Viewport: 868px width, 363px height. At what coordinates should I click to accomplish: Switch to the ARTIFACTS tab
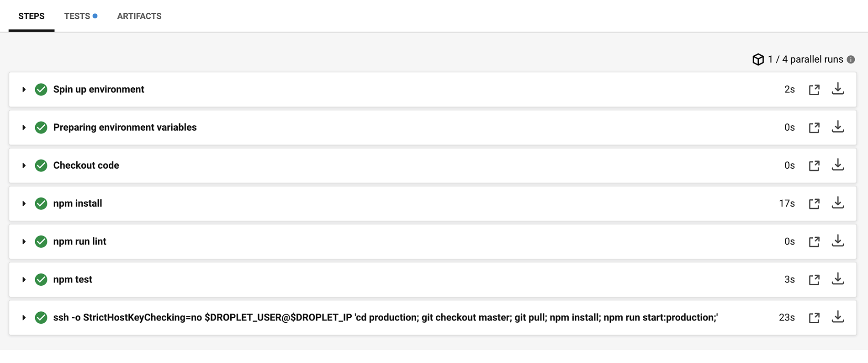pos(139,16)
